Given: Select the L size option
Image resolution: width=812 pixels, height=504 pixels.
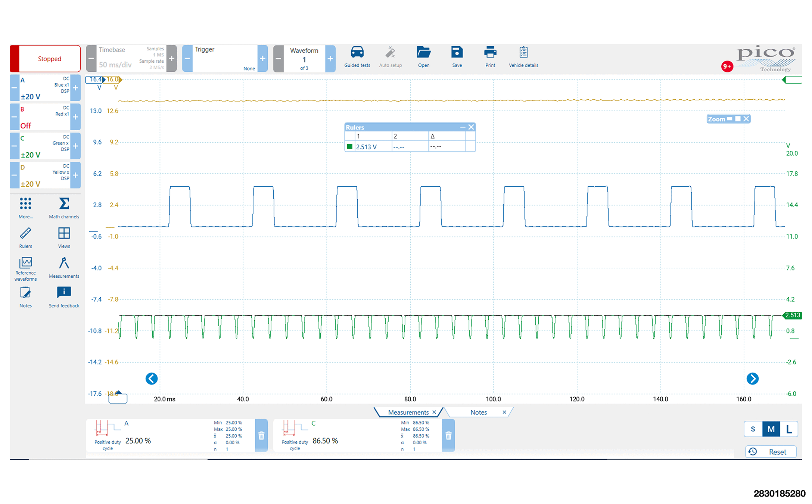Looking at the screenshot, I should click(789, 429).
